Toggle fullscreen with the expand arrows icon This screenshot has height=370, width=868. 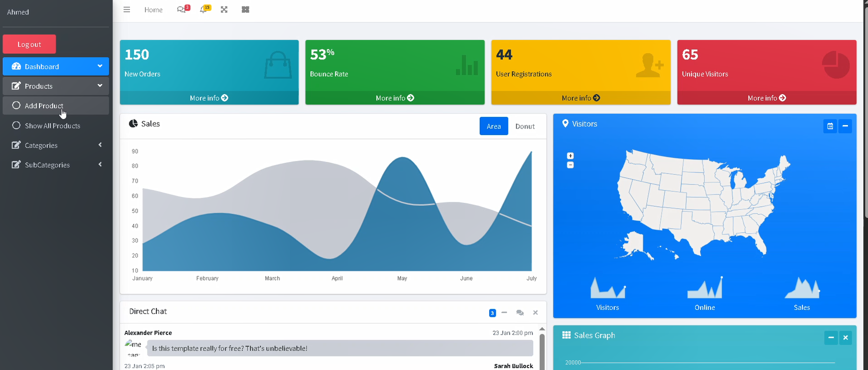coord(224,9)
